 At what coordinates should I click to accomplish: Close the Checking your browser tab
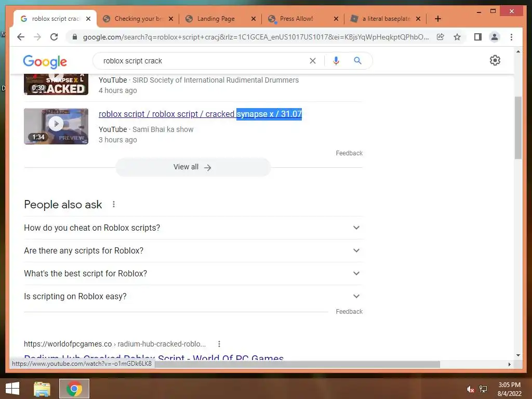point(171,19)
